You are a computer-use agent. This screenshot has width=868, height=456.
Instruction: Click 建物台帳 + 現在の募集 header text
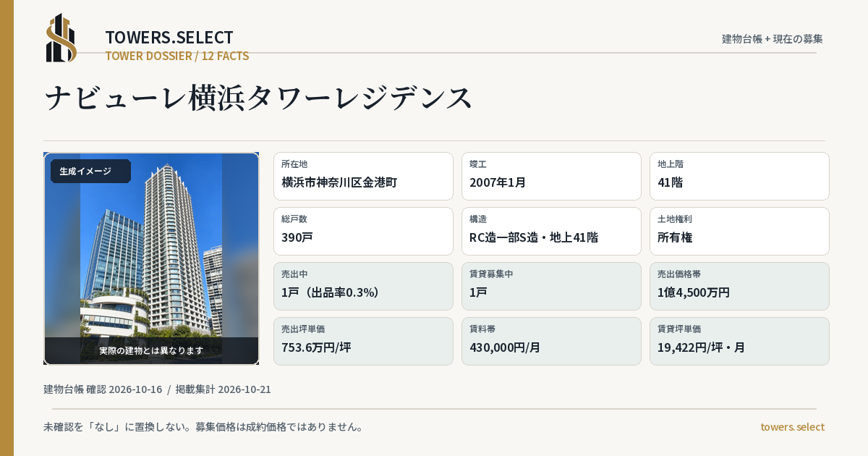773,39
